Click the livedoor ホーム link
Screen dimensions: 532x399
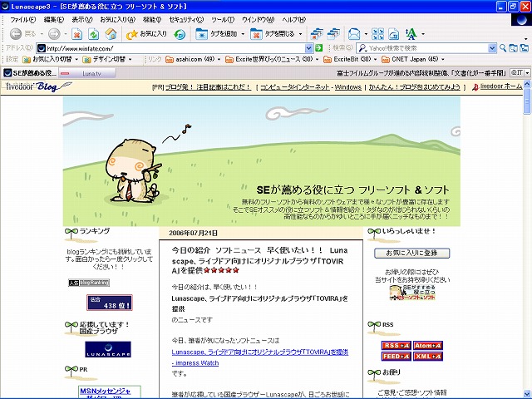[x=501, y=86]
